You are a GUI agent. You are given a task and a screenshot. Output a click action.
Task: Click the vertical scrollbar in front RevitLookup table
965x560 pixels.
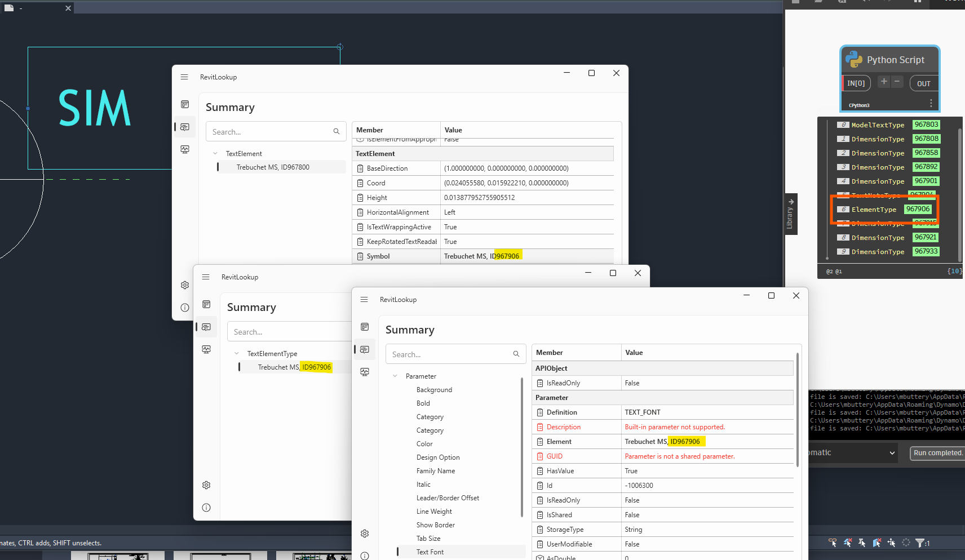pos(797,410)
